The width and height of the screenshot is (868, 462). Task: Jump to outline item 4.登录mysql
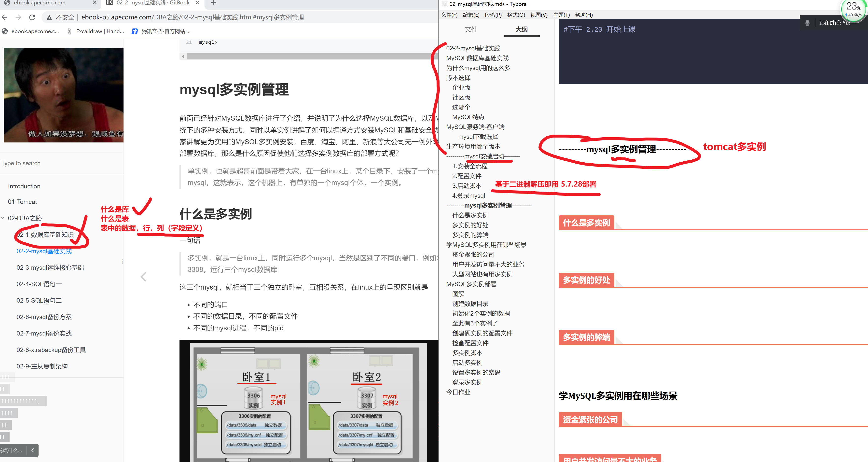469,196
